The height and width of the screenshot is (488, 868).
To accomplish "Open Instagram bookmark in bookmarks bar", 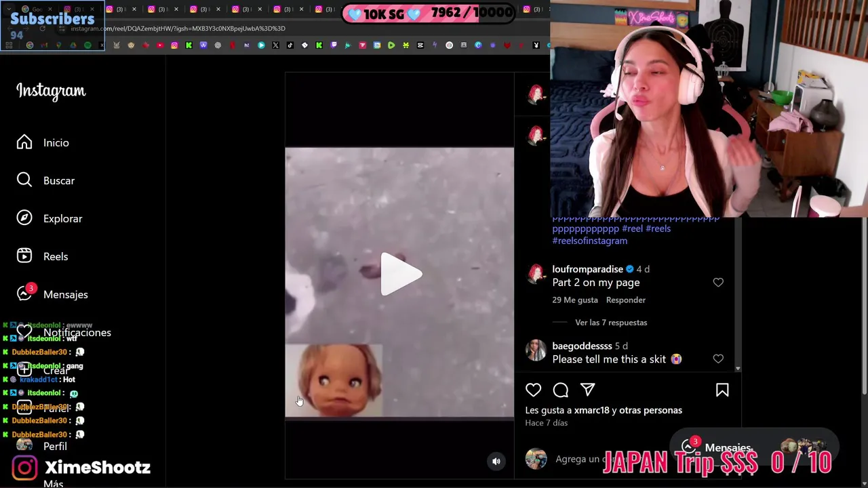I will coord(174,45).
